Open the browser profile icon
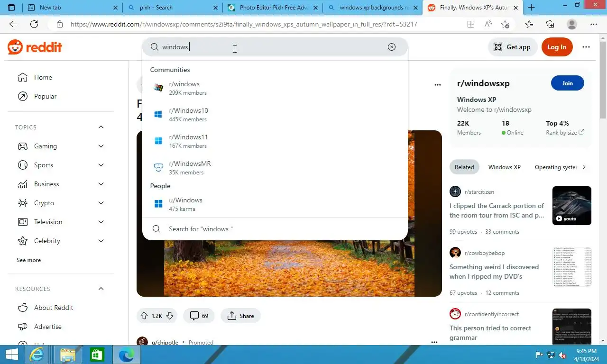Image resolution: width=607 pixels, height=364 pixels. (572, 24)
